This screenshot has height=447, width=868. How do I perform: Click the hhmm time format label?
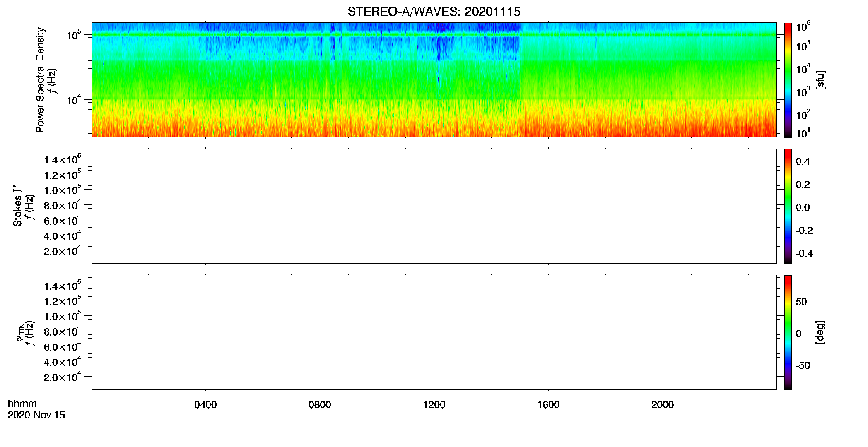pyautogui.click(x=22, y=404)
